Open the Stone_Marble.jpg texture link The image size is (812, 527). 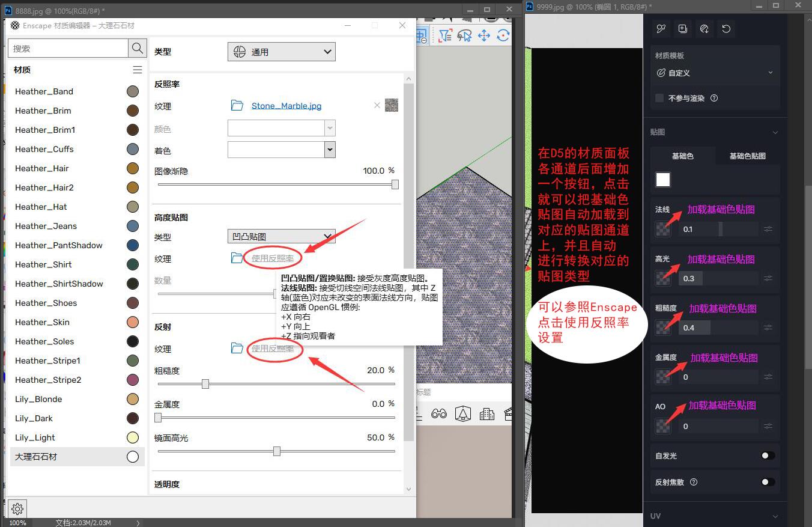pyautogui.click(x=286, y=106)
